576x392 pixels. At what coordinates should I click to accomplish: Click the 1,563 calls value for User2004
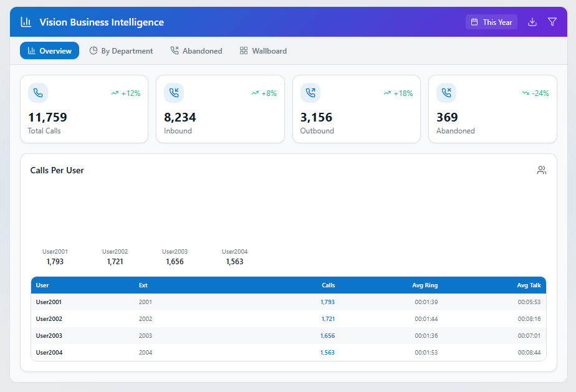327,353
